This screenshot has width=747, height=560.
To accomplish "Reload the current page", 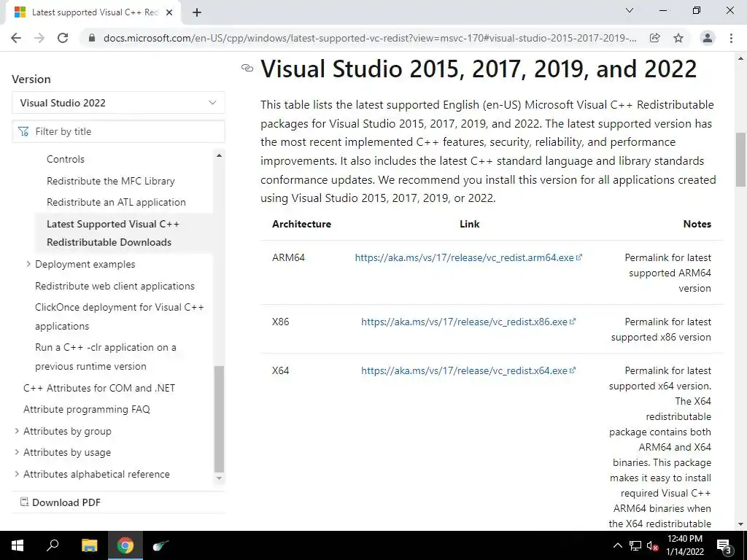I will (x=63, y=38).
